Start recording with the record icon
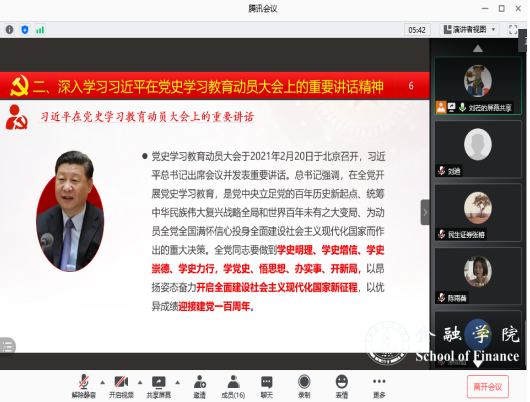The height and width of the screenshot is (402, 530). click(x=304, y=386)
